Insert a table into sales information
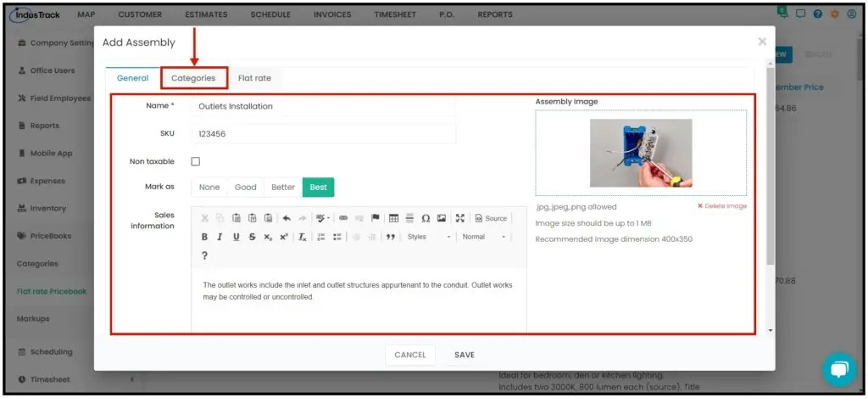 (x=393, y=218)
